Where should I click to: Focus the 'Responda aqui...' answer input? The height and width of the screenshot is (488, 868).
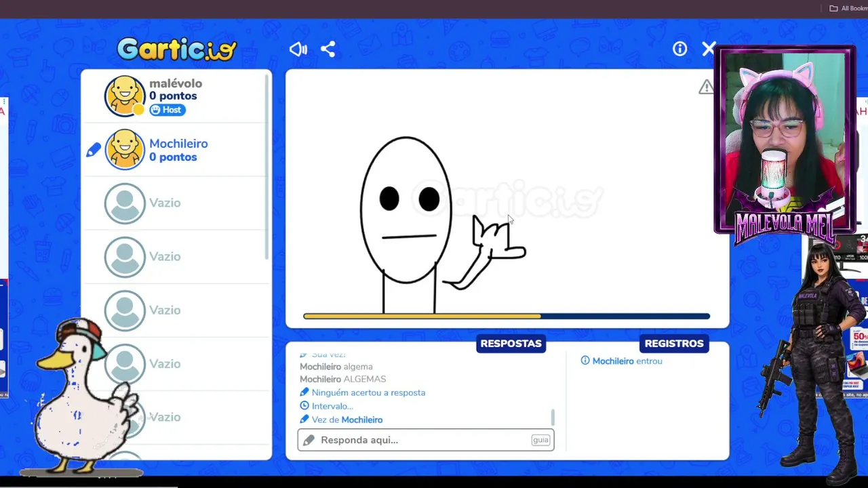(426, 440)
